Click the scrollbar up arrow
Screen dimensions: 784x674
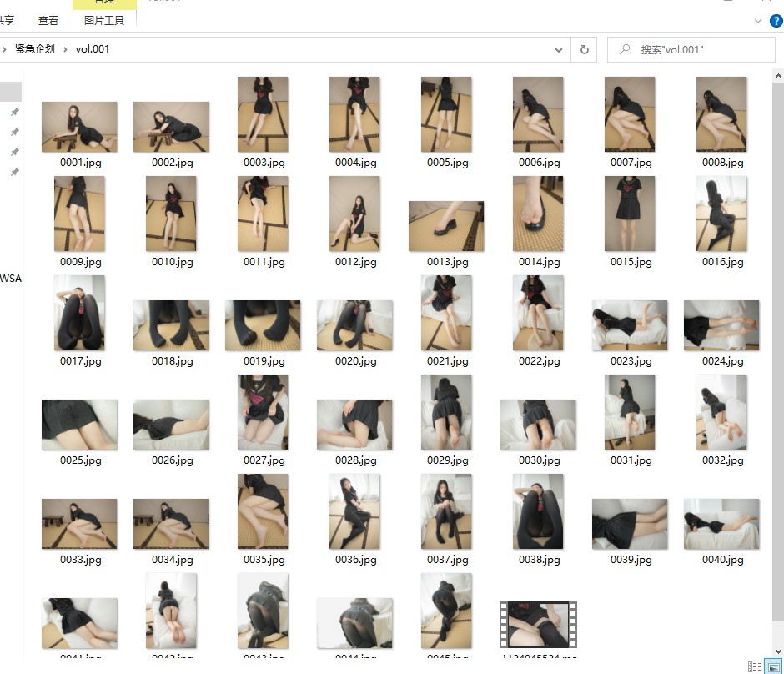[x=778, y=77]
